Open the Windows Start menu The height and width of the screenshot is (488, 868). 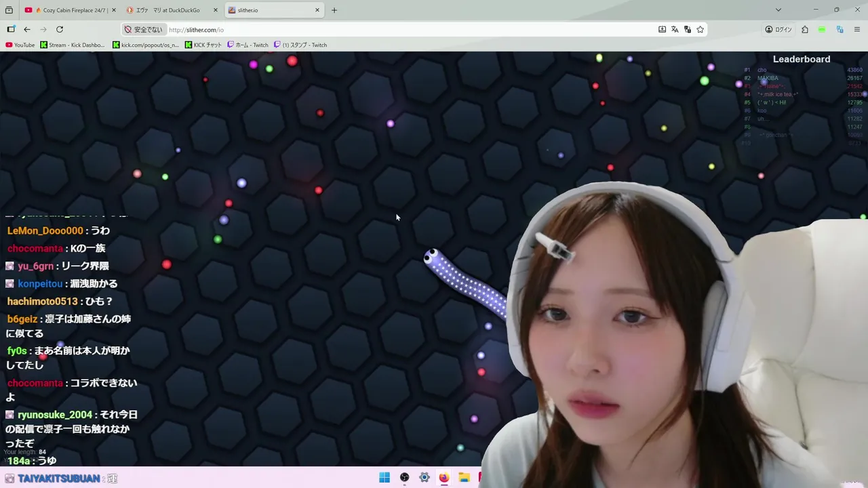tap(384, 477)
